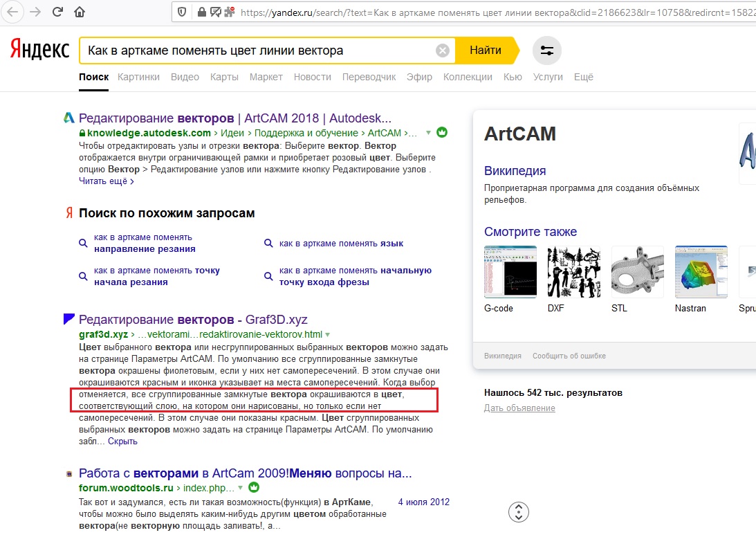Viewport: 756px width, 537px height.
Task: Click the Яндекс logo
Action: [40, 50]
